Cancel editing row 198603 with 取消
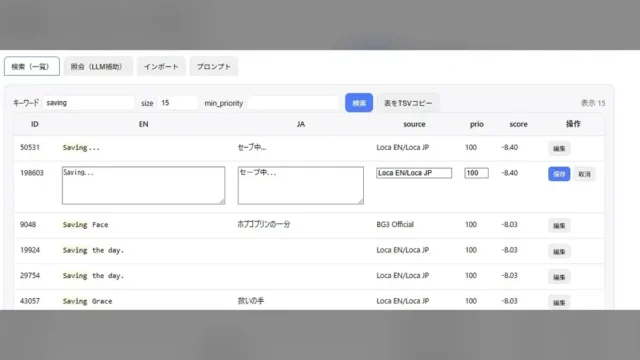 [584, 174]
